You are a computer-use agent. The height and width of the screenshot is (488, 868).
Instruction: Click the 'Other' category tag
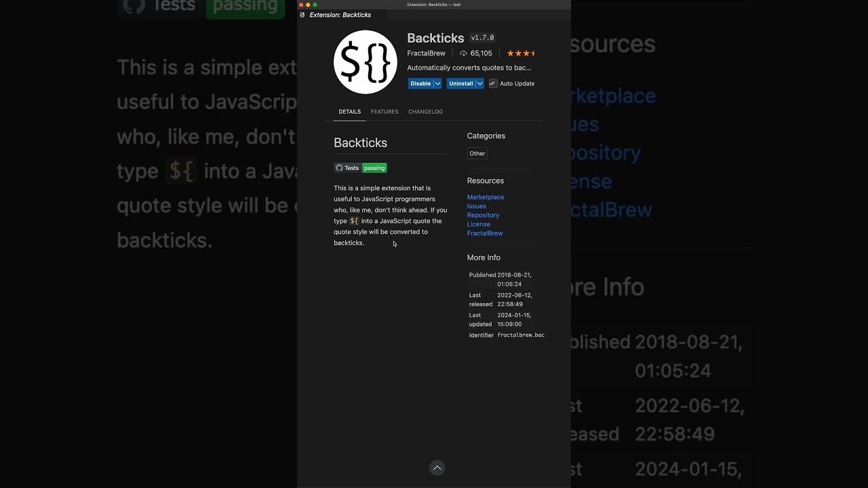477,153
